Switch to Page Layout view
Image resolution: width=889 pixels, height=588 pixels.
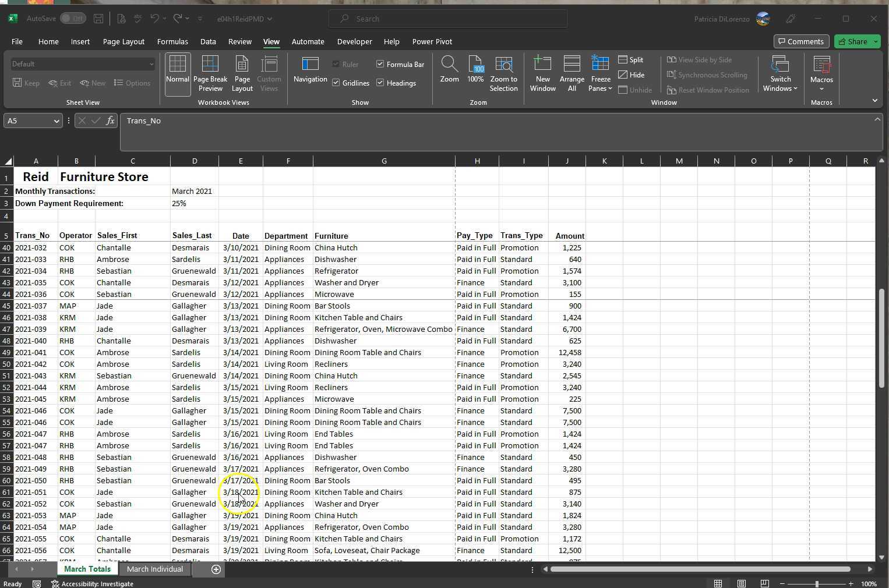242,74
